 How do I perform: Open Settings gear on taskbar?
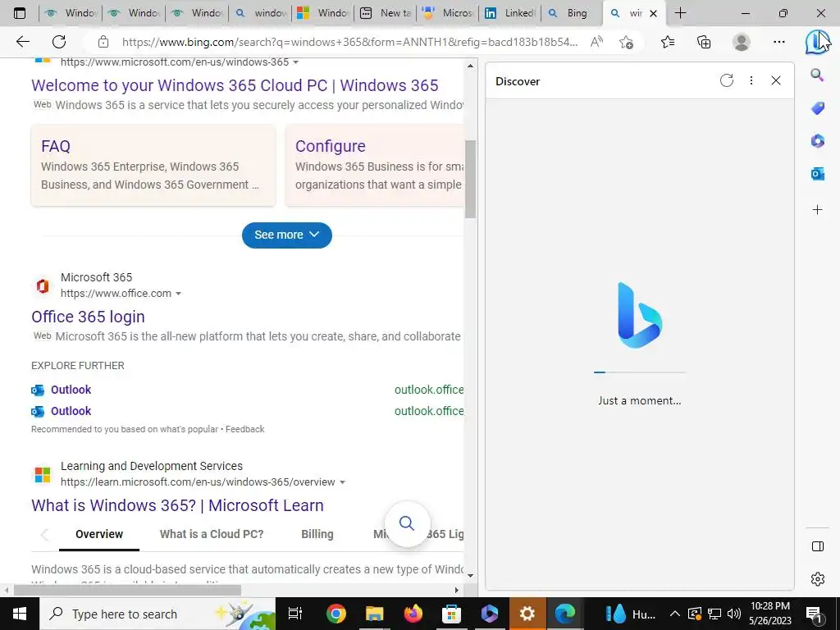click(x=527, y=614)
